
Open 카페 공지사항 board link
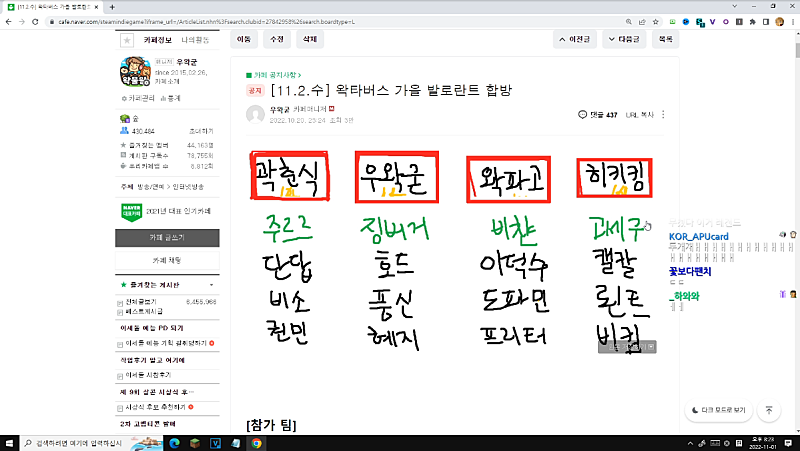click(x=273, y=75)
